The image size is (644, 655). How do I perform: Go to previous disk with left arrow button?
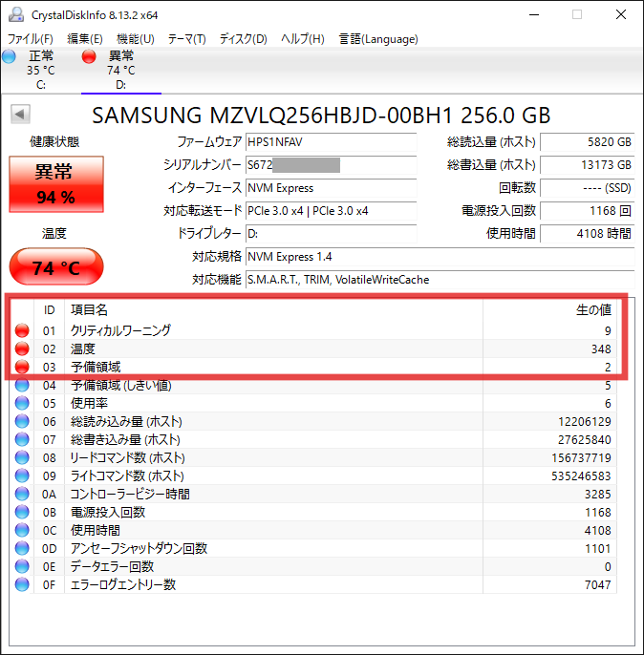20,114
